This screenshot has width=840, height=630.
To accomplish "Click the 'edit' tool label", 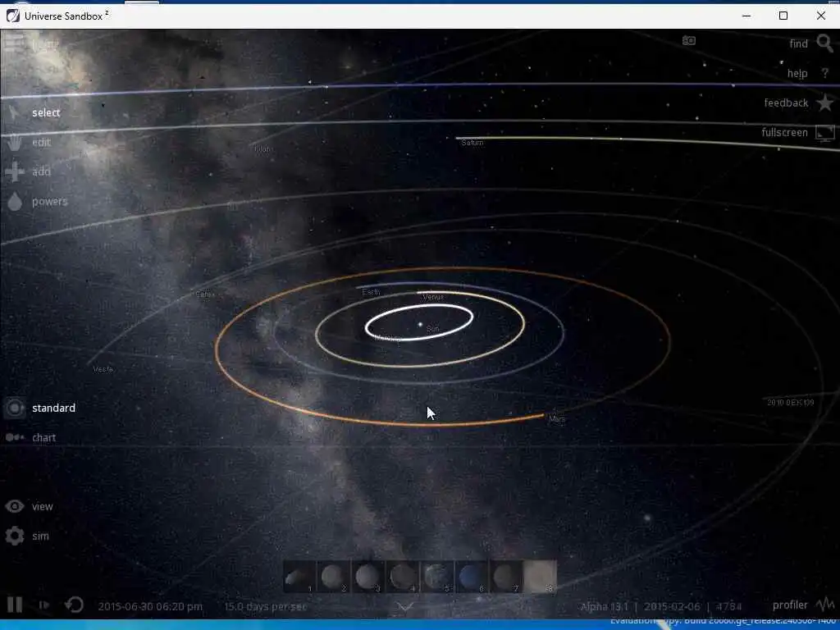I will tap(41, 142).
